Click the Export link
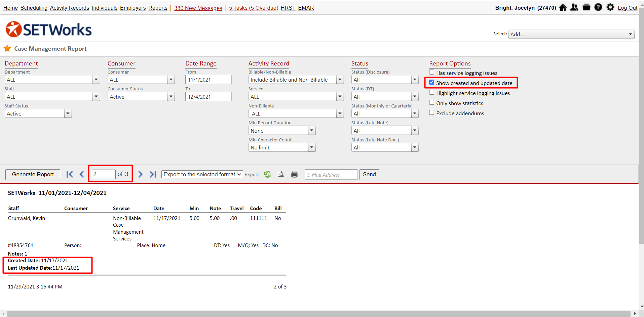This screenshot has height=317, width=644. pyautogui.click(x=252, y=175)
